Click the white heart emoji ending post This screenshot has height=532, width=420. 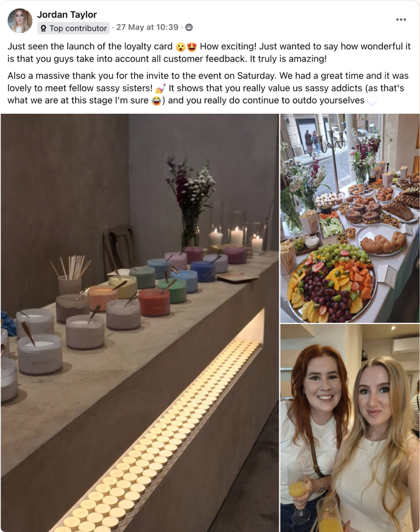pos(372,101)
